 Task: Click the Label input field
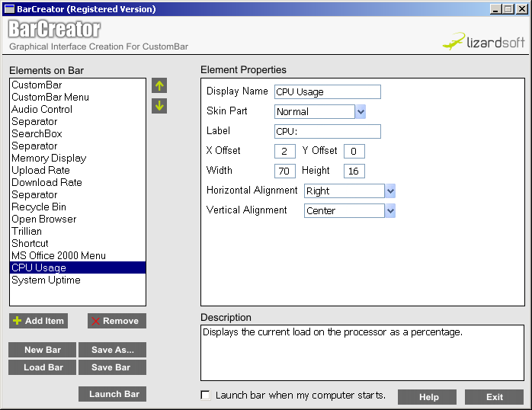click(328, 131)
